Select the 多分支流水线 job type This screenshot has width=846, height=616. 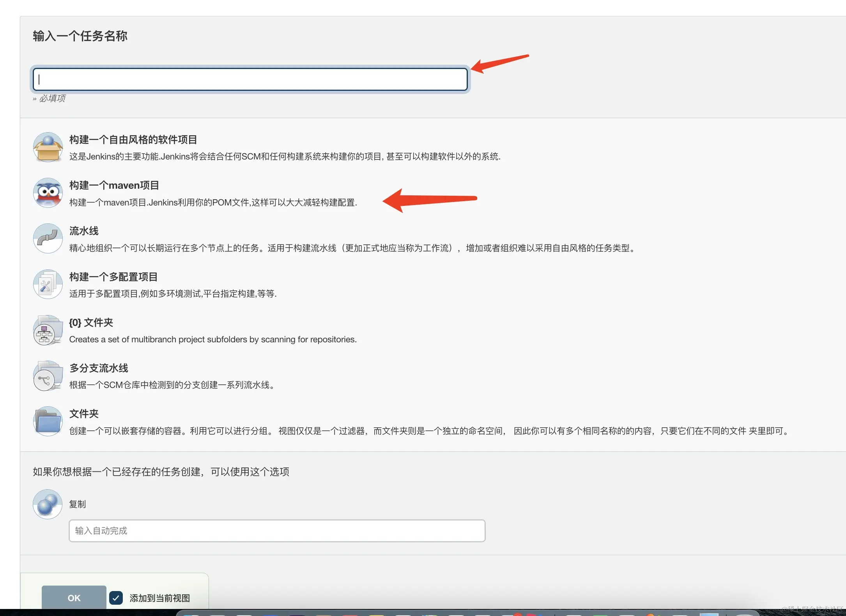[98, 368]
